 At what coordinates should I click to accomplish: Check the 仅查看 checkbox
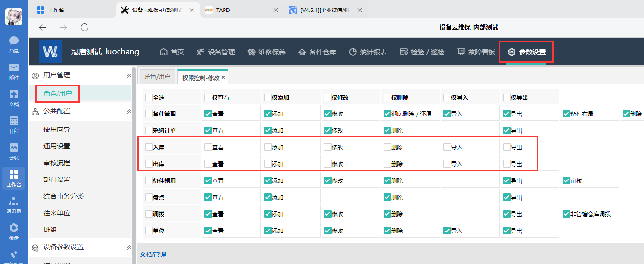[x=208, y=97]
